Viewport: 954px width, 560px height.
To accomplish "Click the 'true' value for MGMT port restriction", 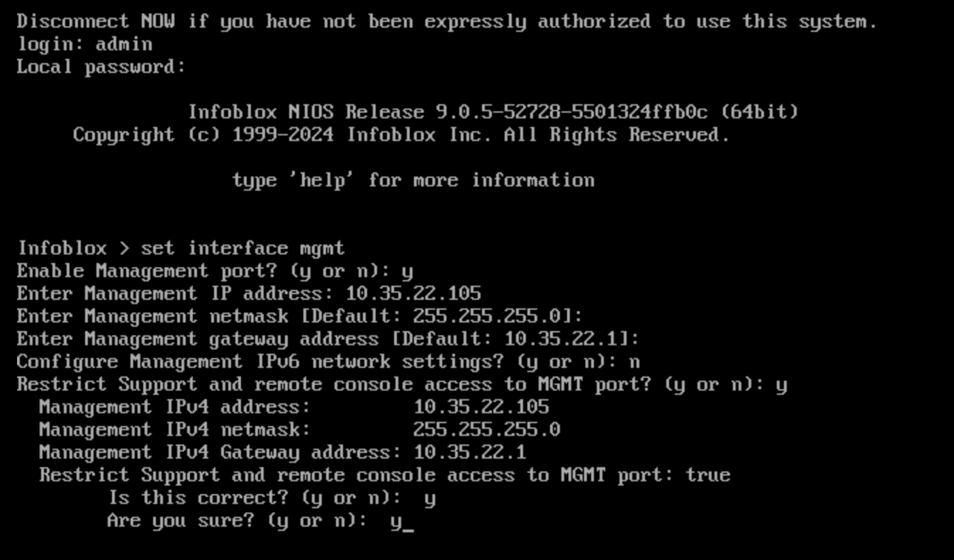I will point(707,475).
